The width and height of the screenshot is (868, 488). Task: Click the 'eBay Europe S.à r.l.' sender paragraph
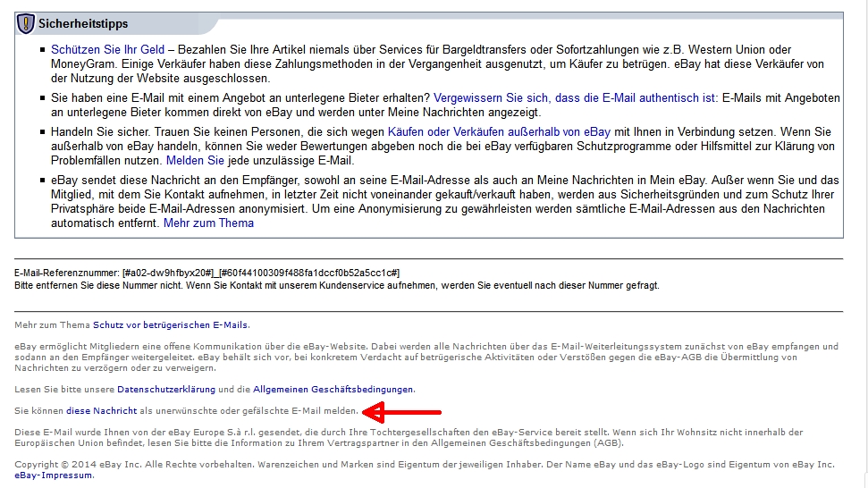tap(268, 433)
